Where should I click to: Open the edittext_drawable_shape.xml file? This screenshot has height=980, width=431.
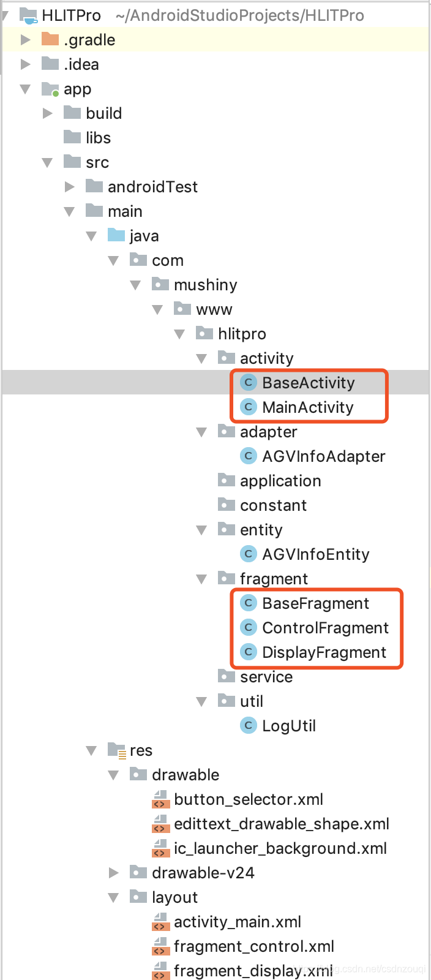[x=282, y=824]
